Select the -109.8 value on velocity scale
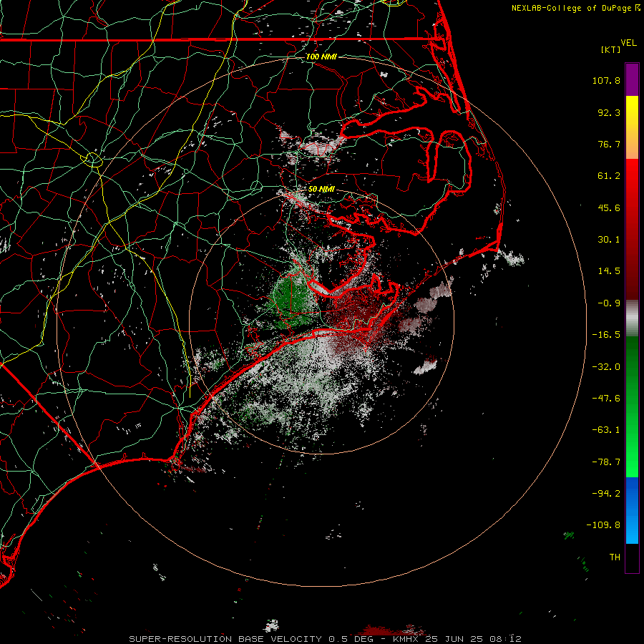This screenshot has height=644, width=644. (603, 525)
